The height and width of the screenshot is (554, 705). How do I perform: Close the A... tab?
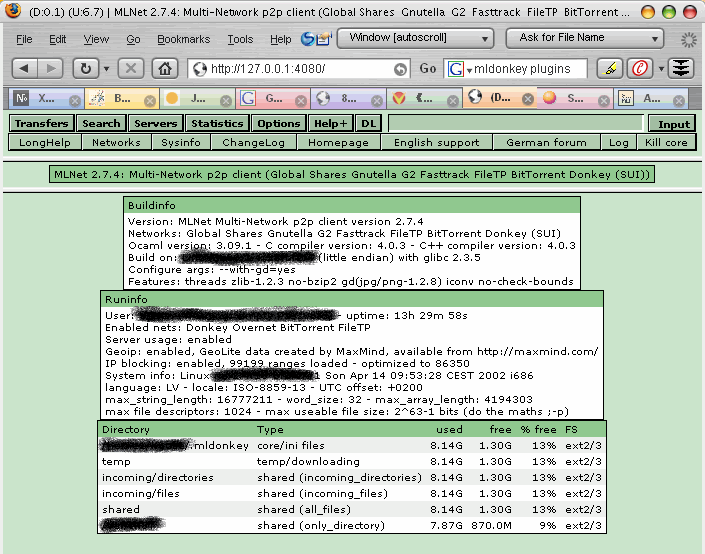(x=679, y=101)
